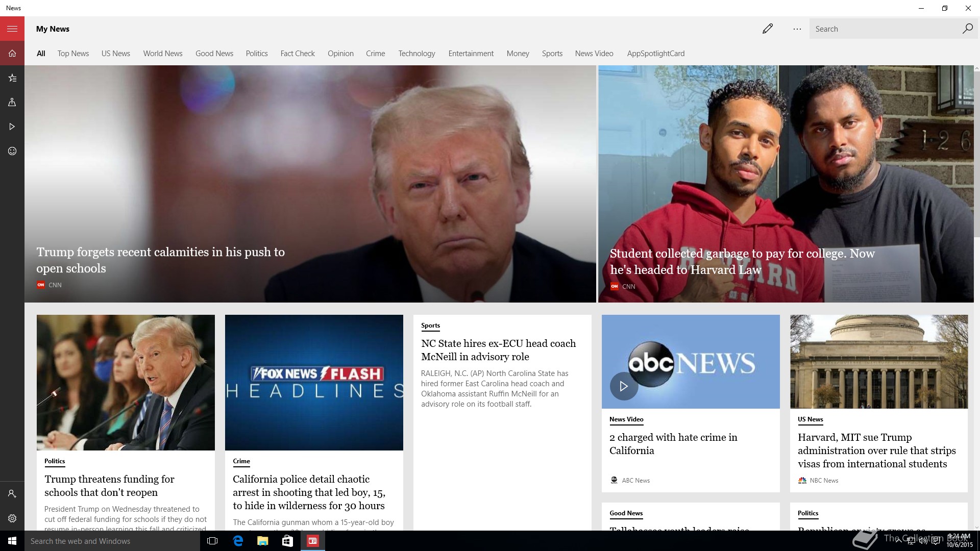Image resolution: width=980 pixels, height=551 pixels.
Task: Open Trump threatens funding for schools article
Action: click(109, 486)
